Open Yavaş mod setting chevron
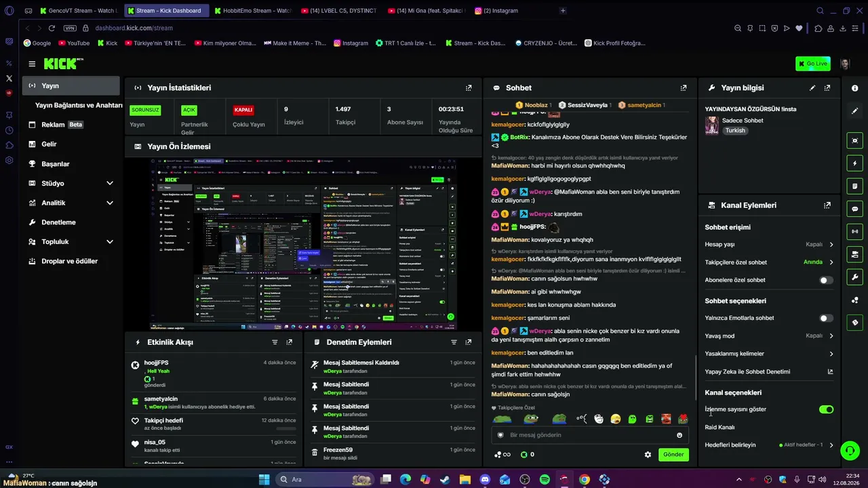Screen dimensions: 868x488 (x=831, y=335)
